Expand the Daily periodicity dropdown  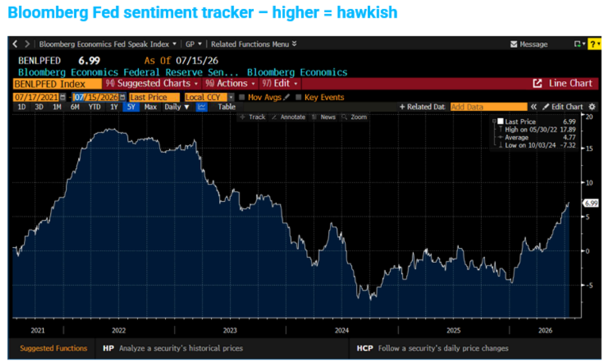[177, 107]
